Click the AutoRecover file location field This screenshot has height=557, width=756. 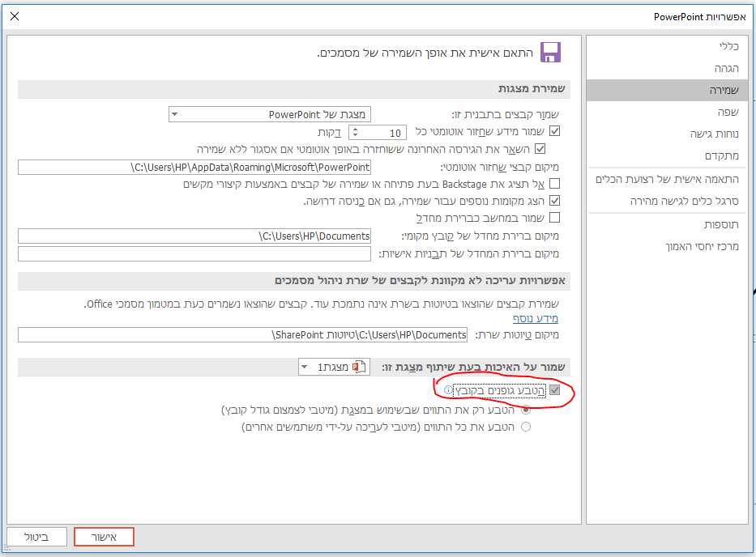tap(194, 168)
